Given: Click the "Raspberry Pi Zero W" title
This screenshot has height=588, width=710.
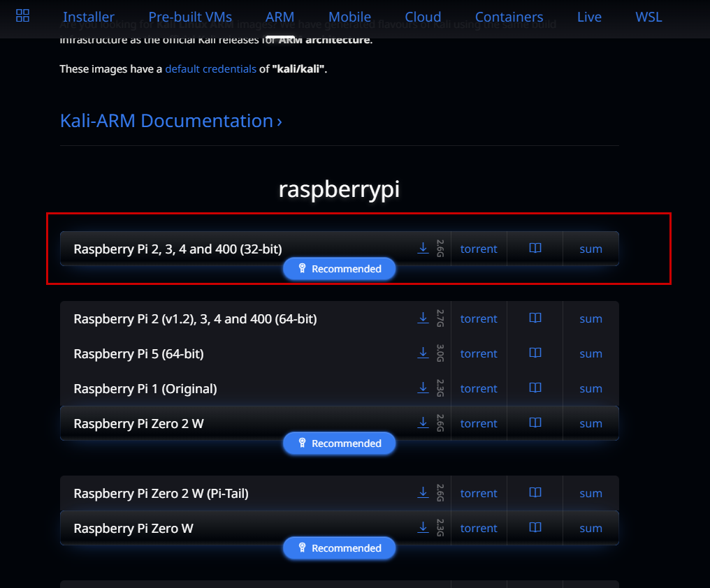Looking at the screenshot, I should [x=133, y=528].
